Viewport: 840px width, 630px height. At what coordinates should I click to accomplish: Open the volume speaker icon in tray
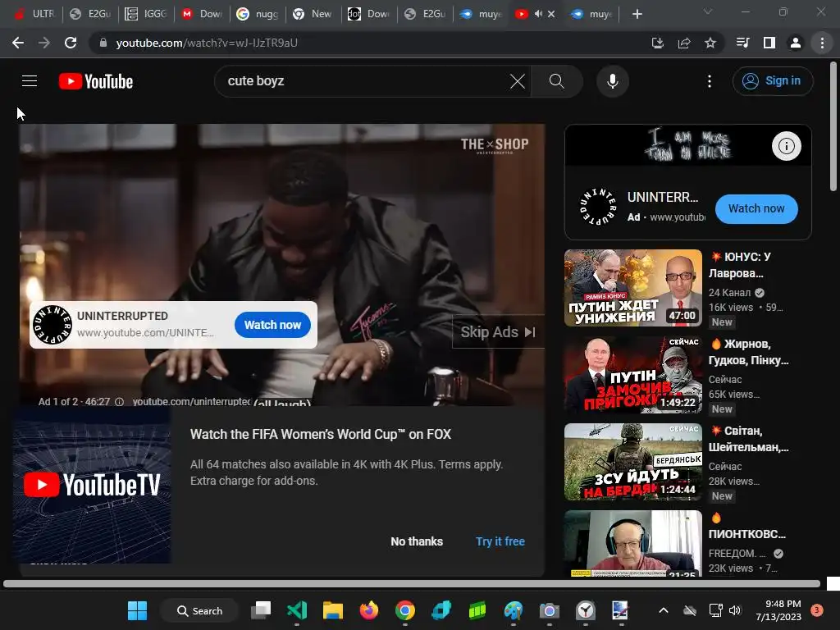coord(735,610)
